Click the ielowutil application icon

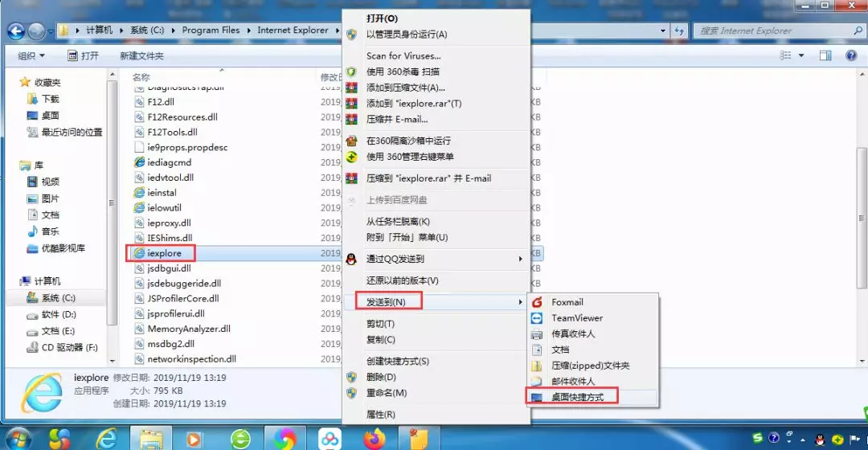[140, 207]
